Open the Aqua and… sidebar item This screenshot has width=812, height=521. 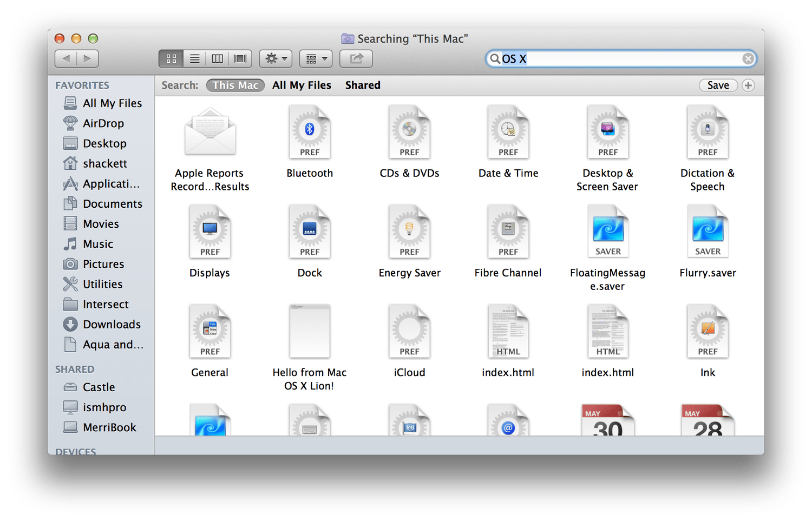pyautogui.click(x=103, y=344)
